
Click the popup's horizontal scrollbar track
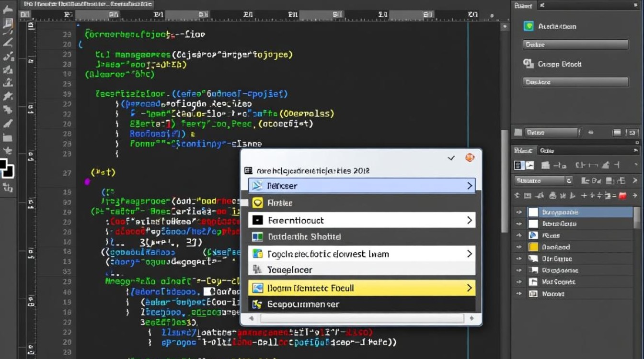point(362,318)
